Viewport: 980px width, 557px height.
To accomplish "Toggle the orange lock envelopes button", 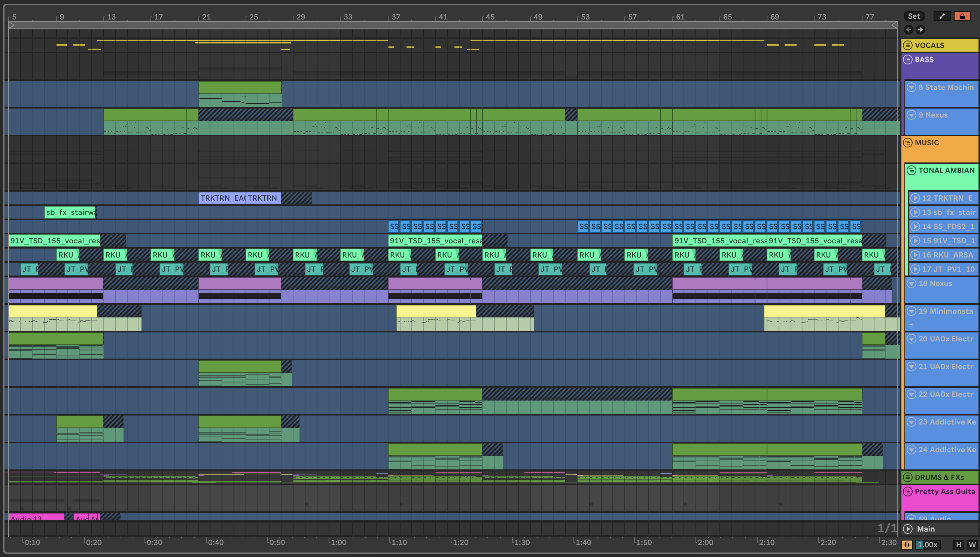I will 962,16.
